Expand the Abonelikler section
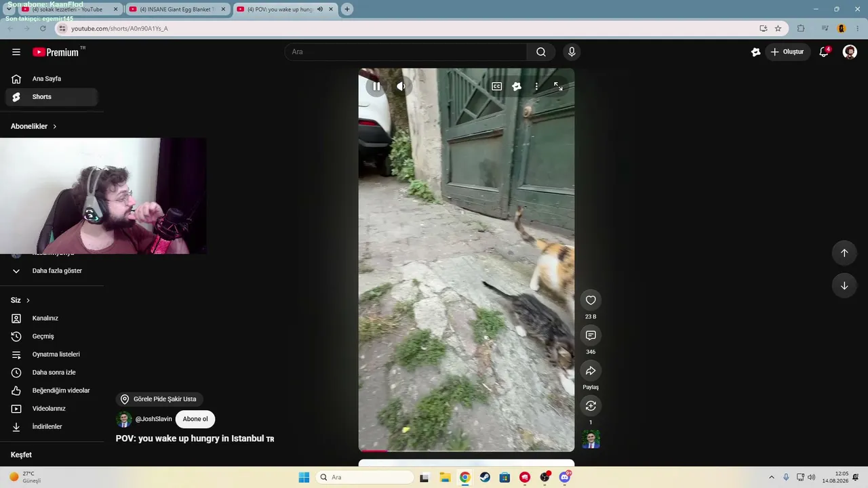Screen dimensions: 868x488 [x=34, y=126]
